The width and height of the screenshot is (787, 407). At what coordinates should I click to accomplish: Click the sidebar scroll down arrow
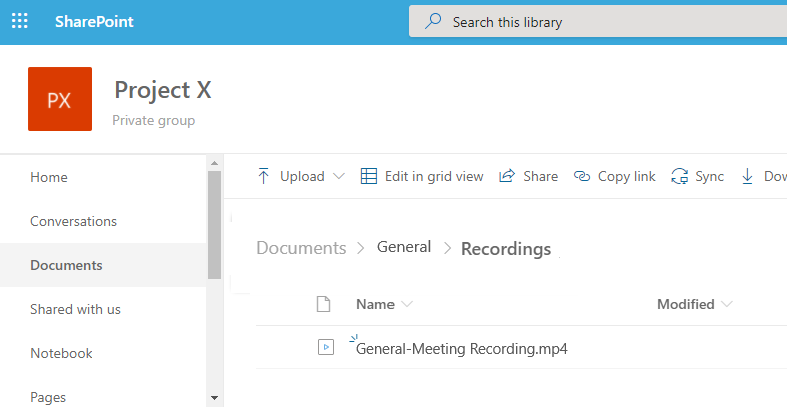(x=215, y=397)
